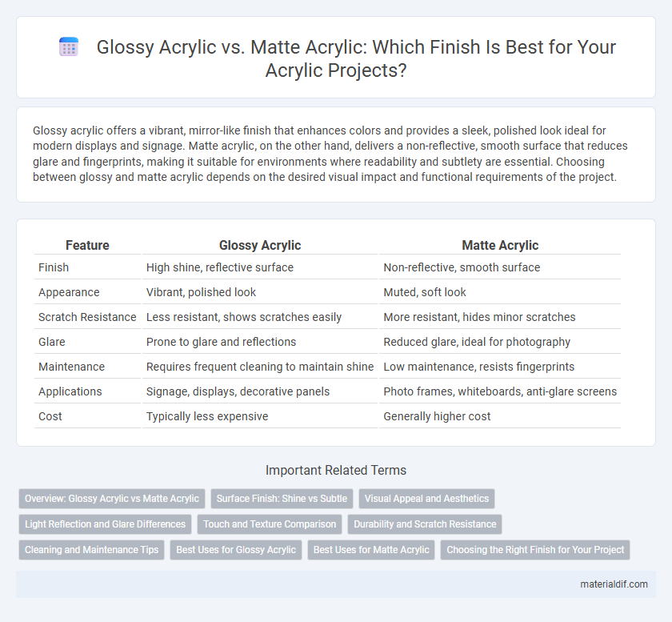
Task: Click the calendar icon beside the title
Action: (x=69, y=46)
